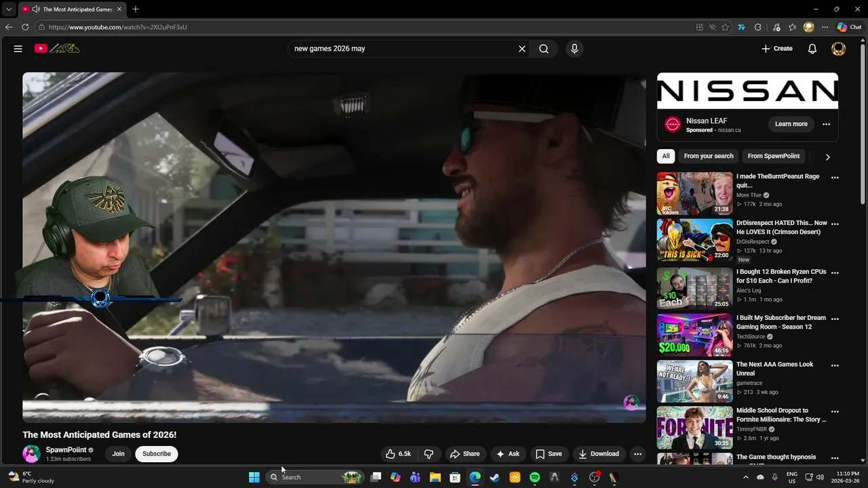Open Middle School Dropout Fortnite video thumbnail
This screenshot has width=868, height=488.
coord(694,427)
